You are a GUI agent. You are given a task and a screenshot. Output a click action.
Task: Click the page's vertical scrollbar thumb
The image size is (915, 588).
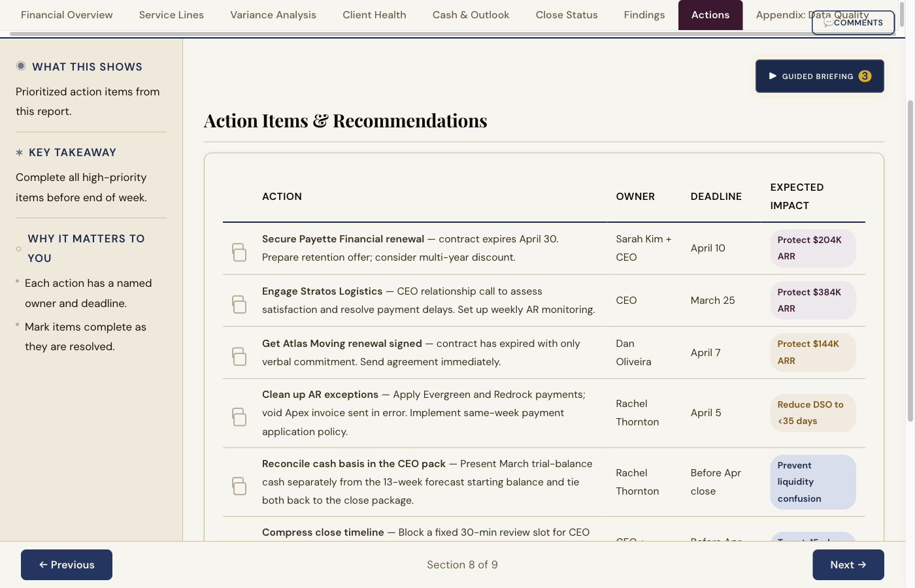tap(910, 261)
